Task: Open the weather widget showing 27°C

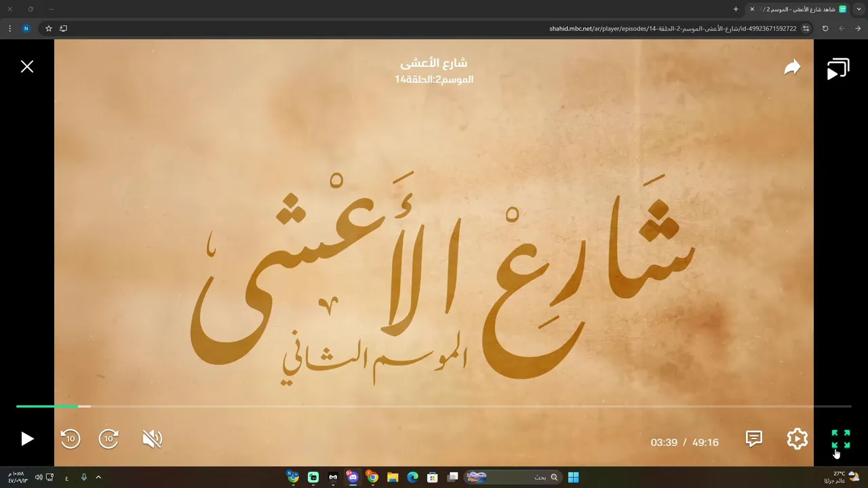Action: pos(842,477)
